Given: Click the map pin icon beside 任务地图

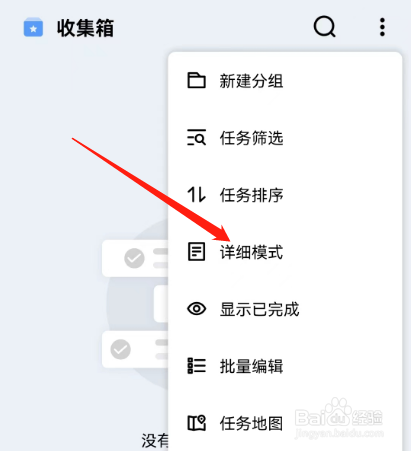Looking at the screenshot, I should [x=196, y=423].
